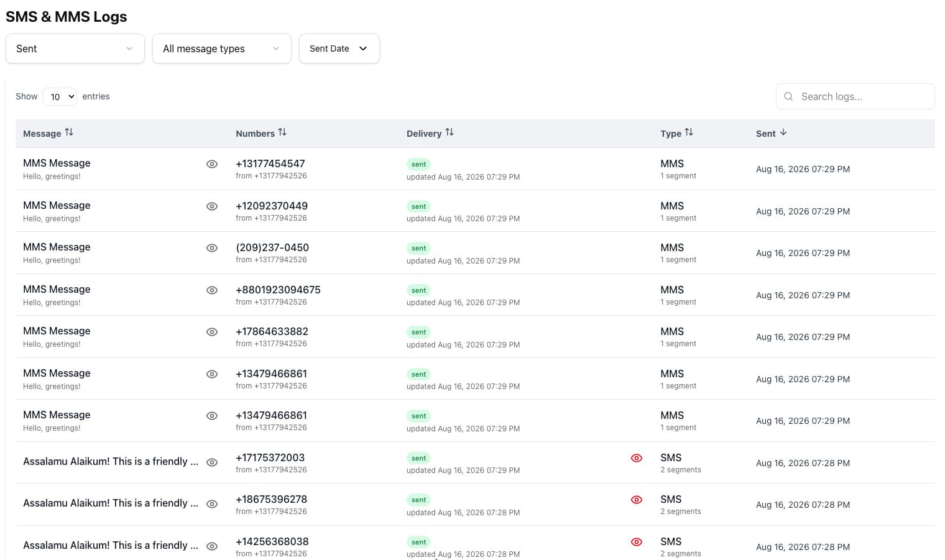Show message preview for +17864633882

point(212,332)
